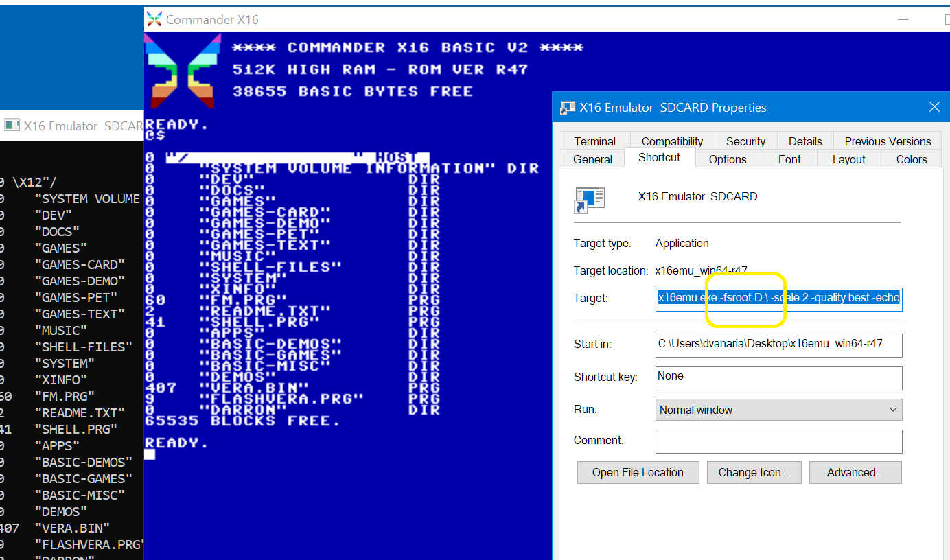Image resolution: width=950 pixels, height=560 pixels.
Task: Switch to the Compatibility tab
Action: point(672,141)
